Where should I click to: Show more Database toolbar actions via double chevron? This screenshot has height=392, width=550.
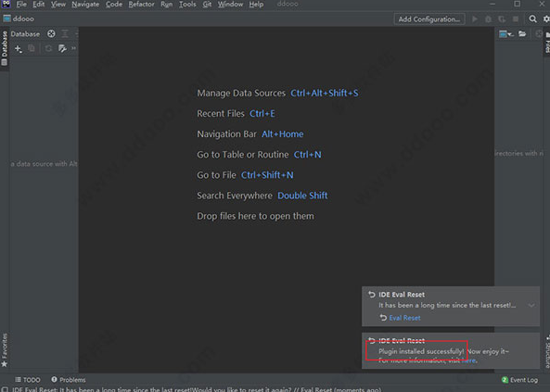(73, 48)
